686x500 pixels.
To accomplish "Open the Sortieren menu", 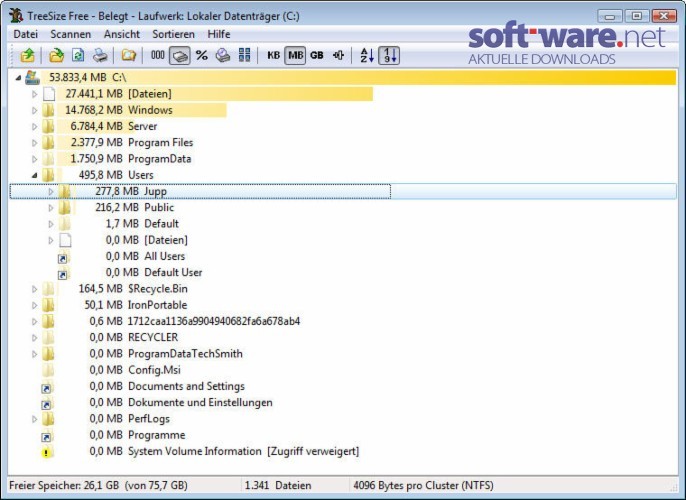I will (173, 34).
